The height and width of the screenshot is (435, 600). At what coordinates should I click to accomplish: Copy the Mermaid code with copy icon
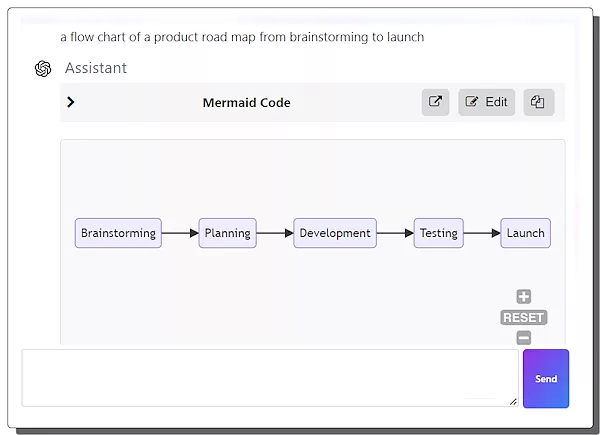point(538,102)
